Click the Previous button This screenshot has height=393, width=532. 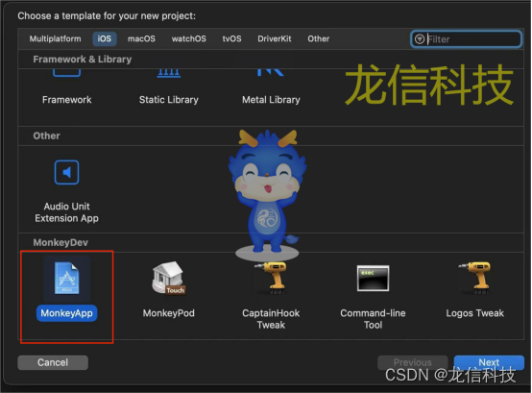click(x=413, y=362)
